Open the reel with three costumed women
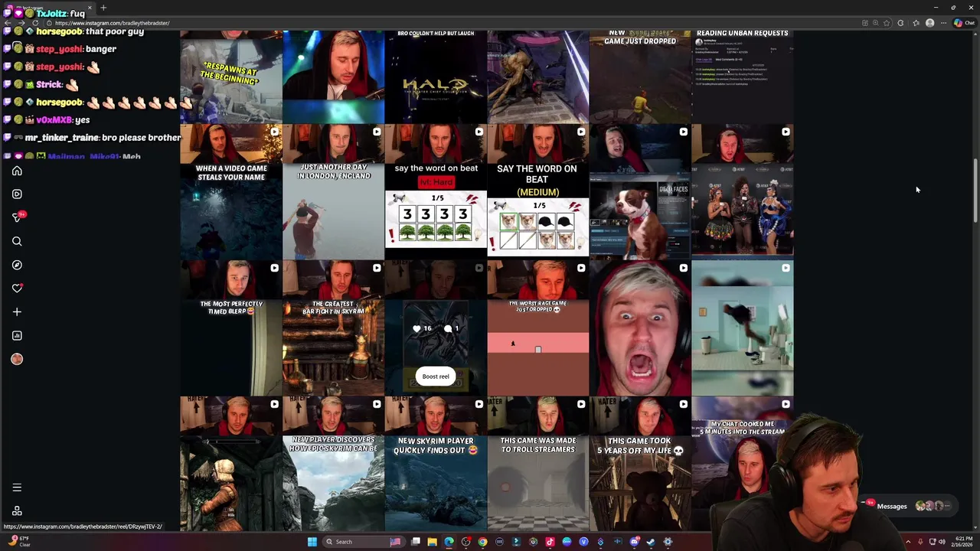The width and height of the screenshot is (980, 551). click(743, 192)
